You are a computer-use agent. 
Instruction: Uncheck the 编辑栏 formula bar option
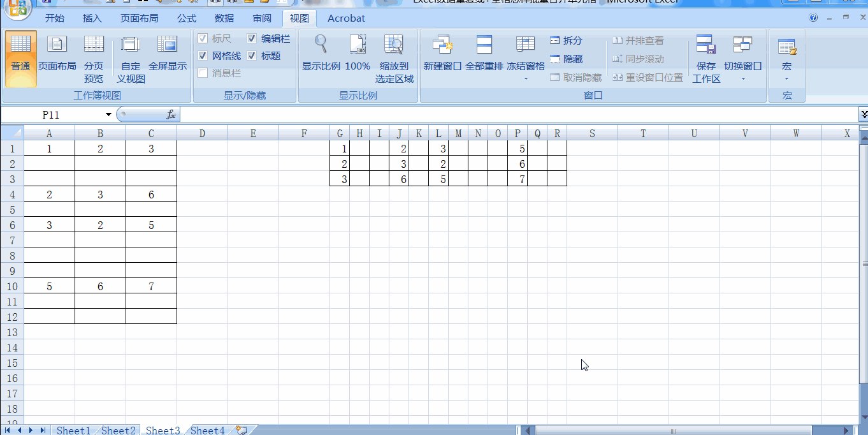point(251,38)
